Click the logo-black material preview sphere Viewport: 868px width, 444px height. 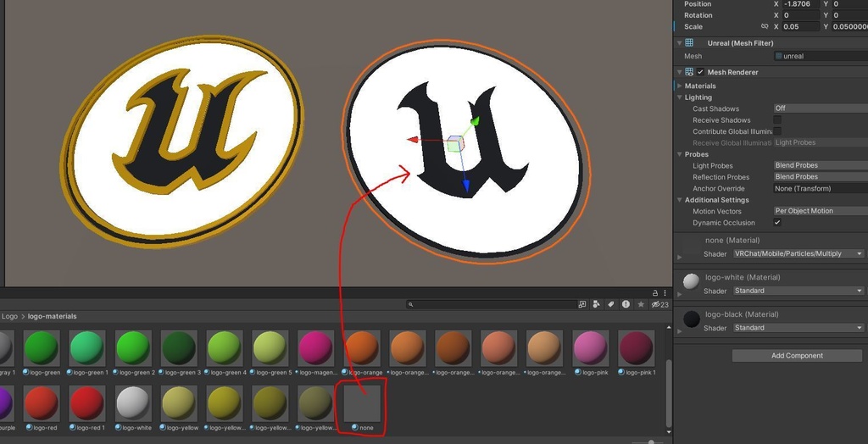[692, 319]
